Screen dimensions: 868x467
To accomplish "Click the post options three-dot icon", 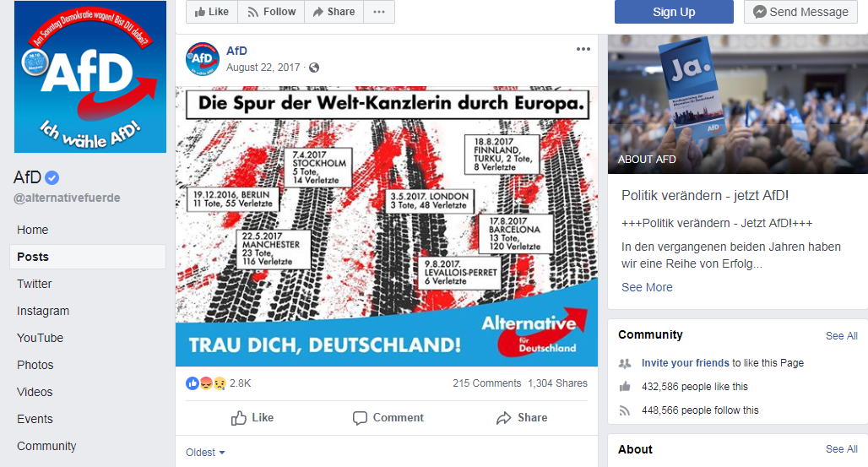I will click(583, 49).
